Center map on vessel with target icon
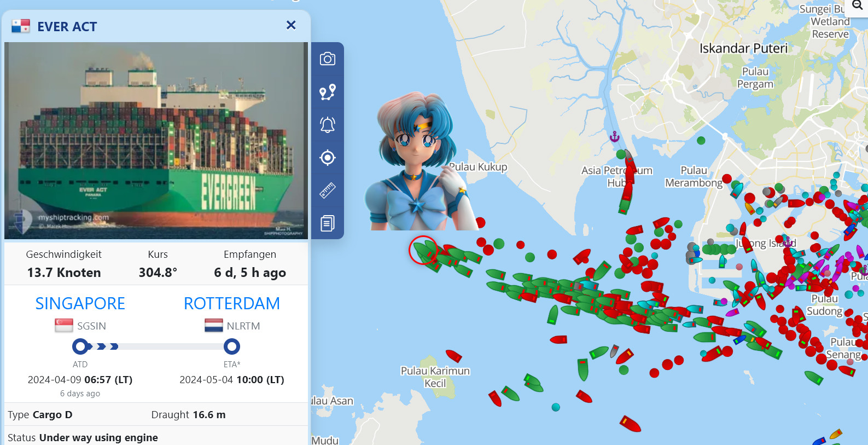 [x=328, y=158]
